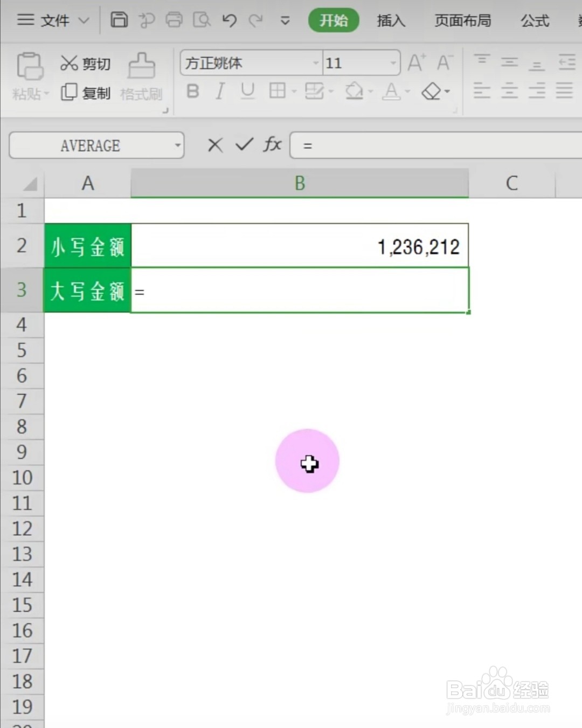Click 剪切 cut button
582x728 pixels.
tap(85, 64)
